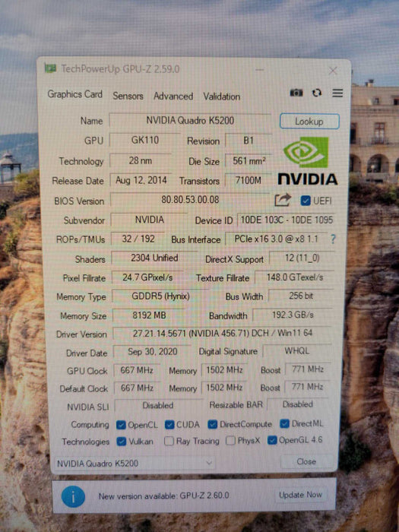This screenshot has width=399, height=532.
Task: Click the GPU Clock row Boost 771 MHz
Action: [308, 369]
